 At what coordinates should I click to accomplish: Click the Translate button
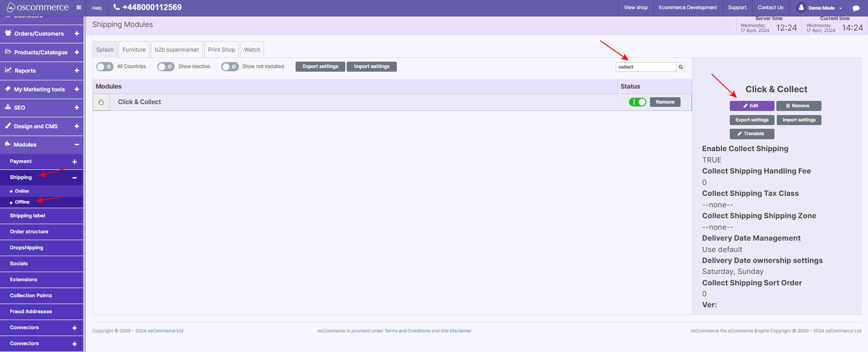click(752, 134)
